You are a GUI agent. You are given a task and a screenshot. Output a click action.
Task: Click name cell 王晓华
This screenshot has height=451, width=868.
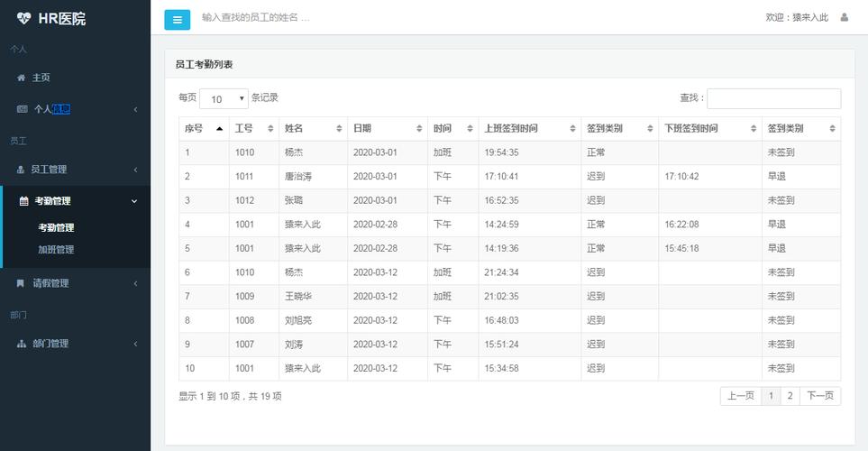pyautogui.click(x=298, y=297)
